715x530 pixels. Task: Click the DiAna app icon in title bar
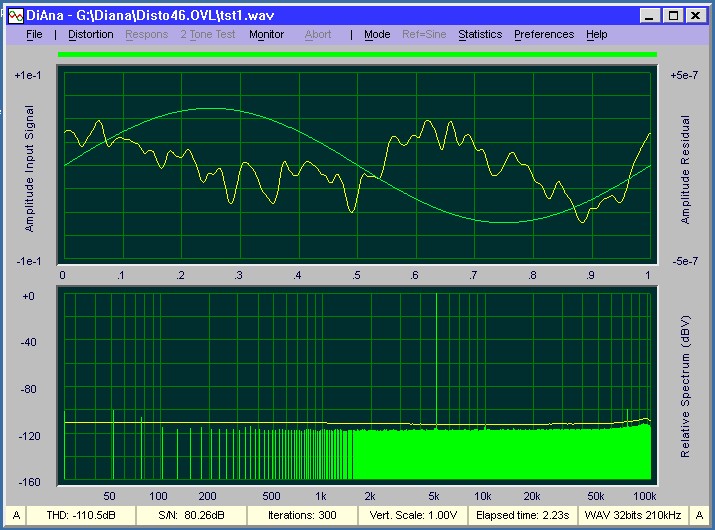[16, 16]
